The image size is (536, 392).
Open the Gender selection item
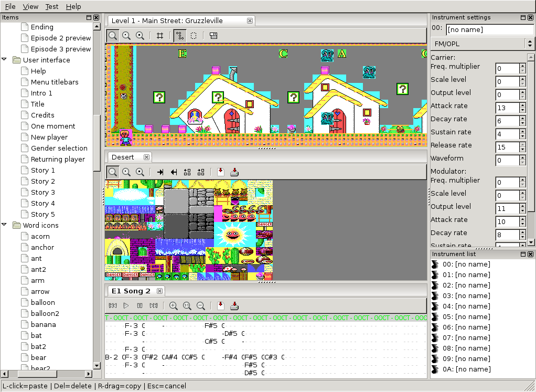pyautogui.click(x=59, y=148)
